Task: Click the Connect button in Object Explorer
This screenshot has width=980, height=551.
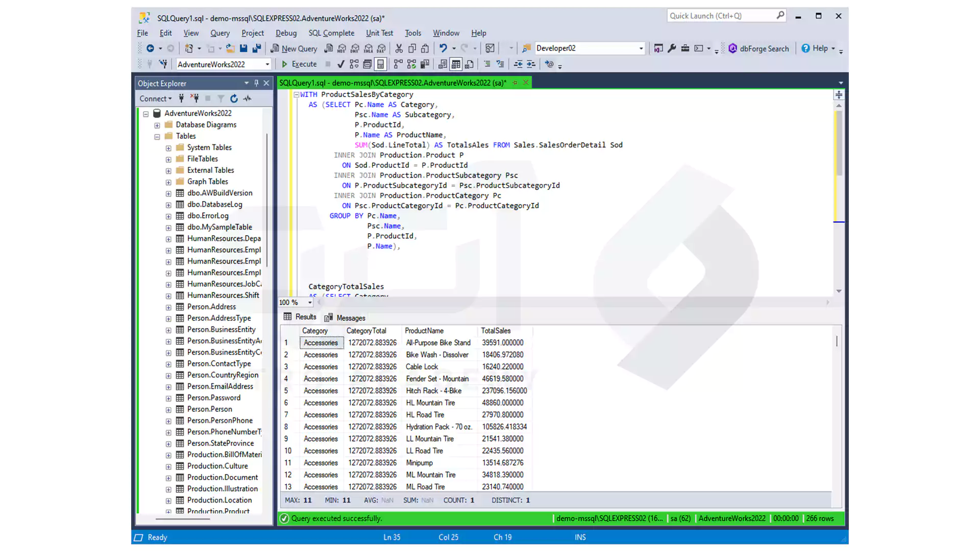Action: 156,98
